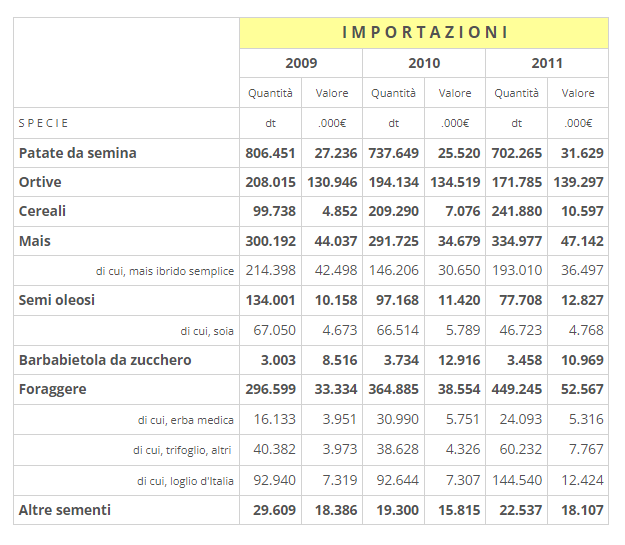Click the value 806.451 cell
The width and height of the screenshot is (625, 545).
tap(270, 153)
